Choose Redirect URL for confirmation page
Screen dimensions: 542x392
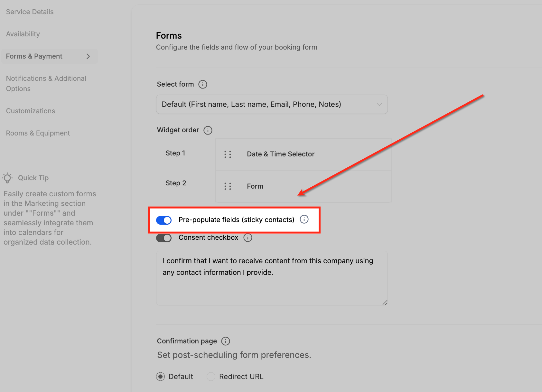(211, 377)
